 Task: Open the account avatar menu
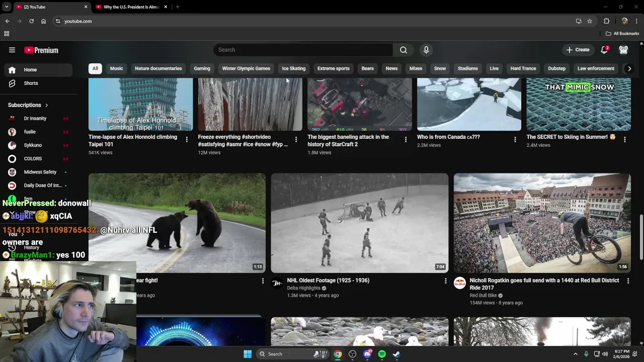[x=623, y=50]
